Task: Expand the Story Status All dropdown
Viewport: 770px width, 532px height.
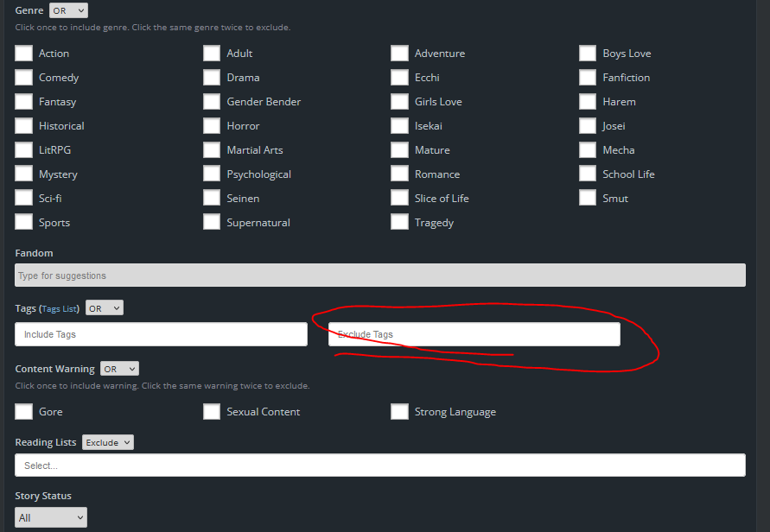Action: 51,517
